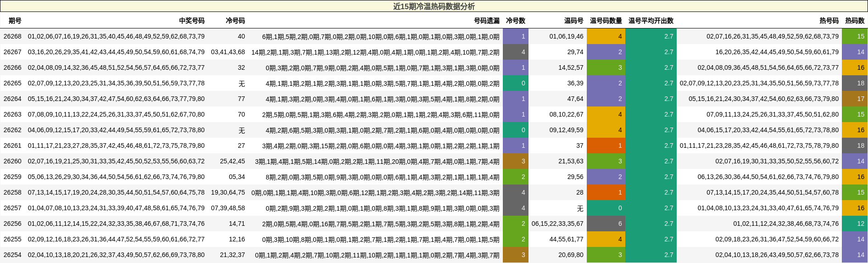868x263 pixels.
Task: Click teal warm count 0 in row 26257
Action: (x=606, y=208)
